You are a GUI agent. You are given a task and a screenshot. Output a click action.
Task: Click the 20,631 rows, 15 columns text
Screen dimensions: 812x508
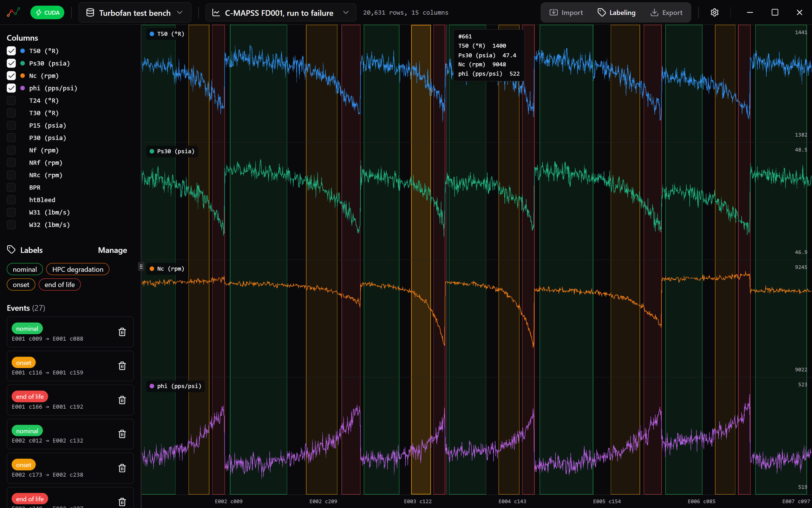406,12
